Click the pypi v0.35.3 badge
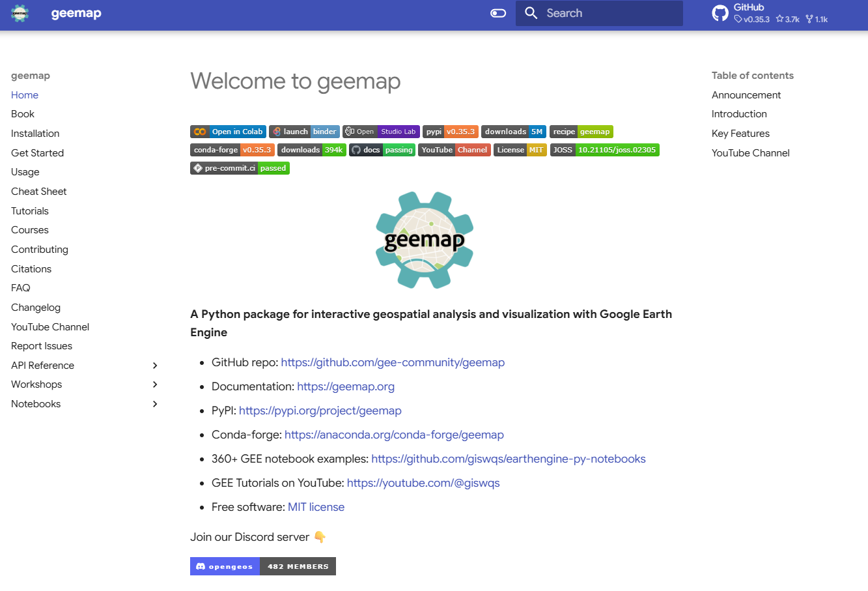Viewport: 868px width, 591px height. [x=450, y=132]
